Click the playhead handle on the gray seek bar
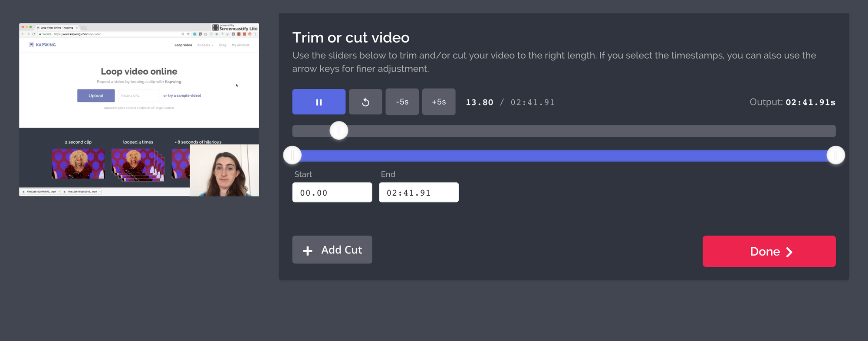 [x=339, y=130]
